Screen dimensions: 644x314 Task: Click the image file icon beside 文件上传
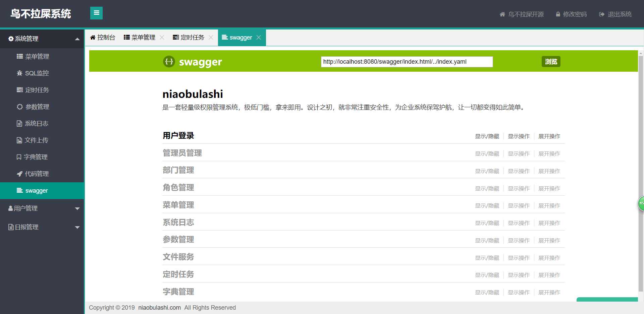[19, 140]
